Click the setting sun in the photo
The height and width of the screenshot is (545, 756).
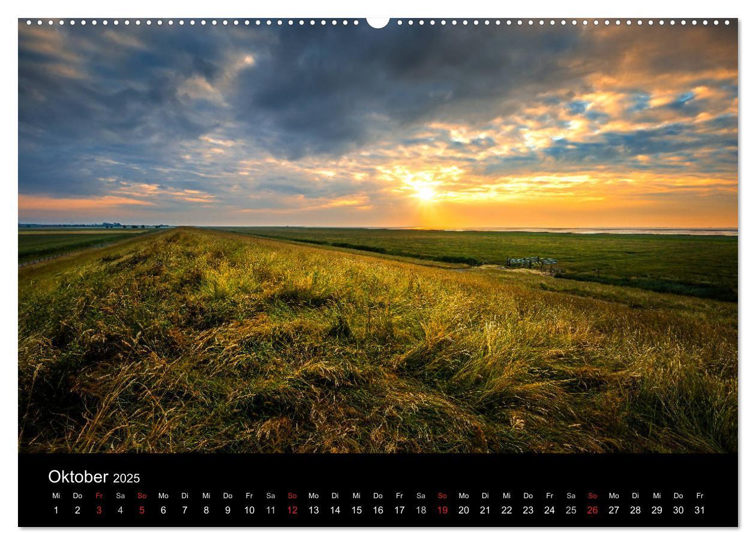[x=425, y=193]
